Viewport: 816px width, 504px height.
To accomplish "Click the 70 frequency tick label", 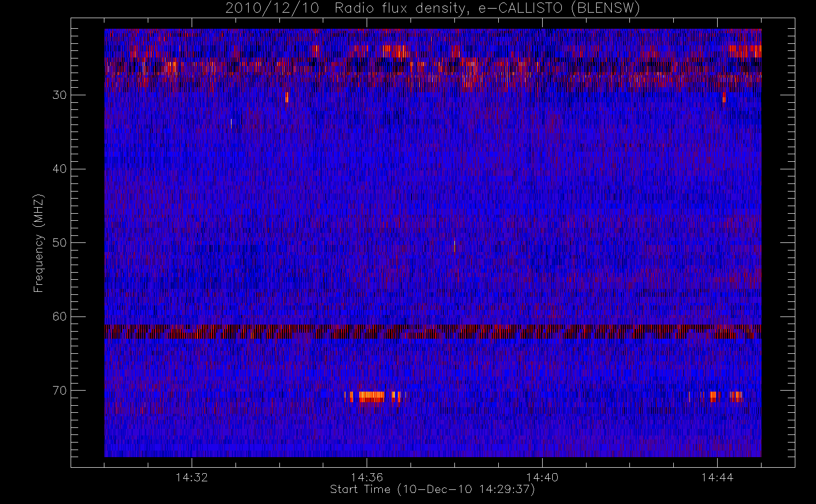I will pos(60,391).
